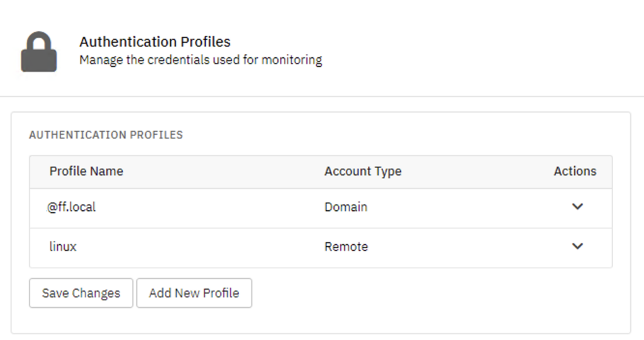Click the padlock icon beside Authentication Profiles
Viewport: 644px width, 340px height.
click(39, 52)
